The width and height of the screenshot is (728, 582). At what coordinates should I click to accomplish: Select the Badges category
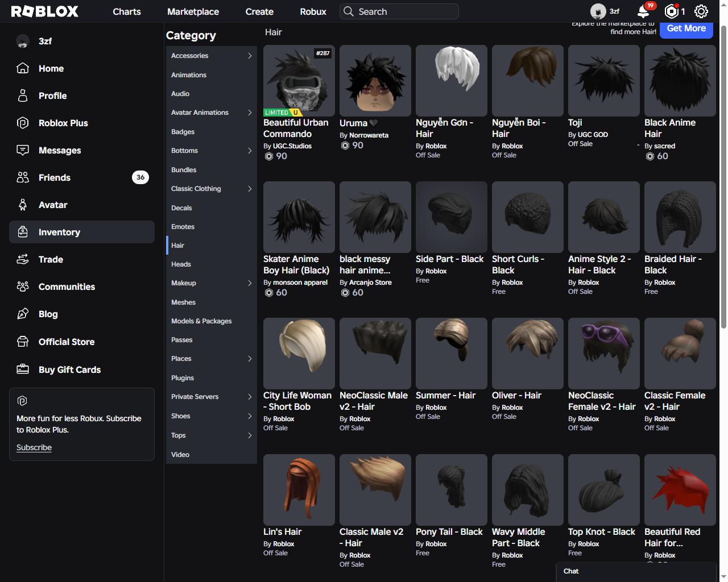[x=212, y=132]
